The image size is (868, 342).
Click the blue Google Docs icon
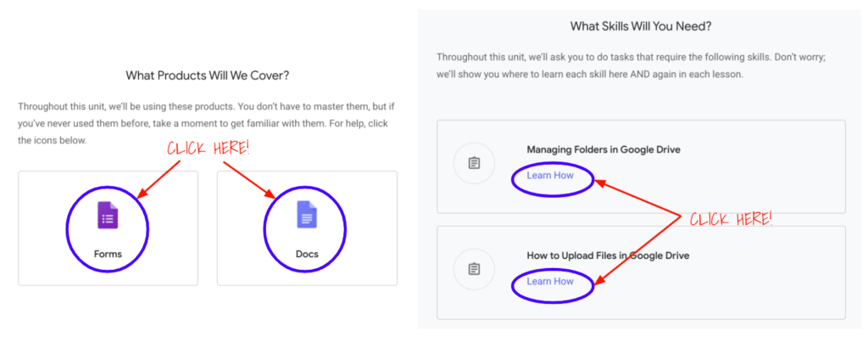(307, 216)
